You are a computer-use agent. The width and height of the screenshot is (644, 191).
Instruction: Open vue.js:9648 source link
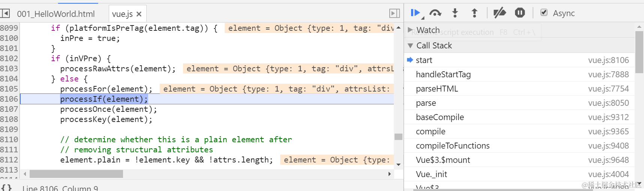[x=608, y=160]
